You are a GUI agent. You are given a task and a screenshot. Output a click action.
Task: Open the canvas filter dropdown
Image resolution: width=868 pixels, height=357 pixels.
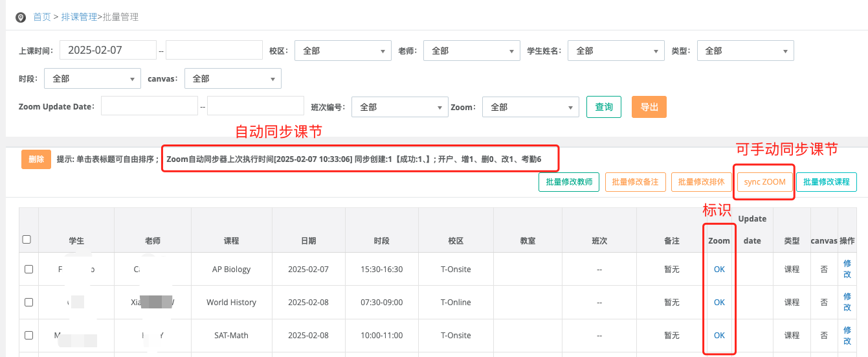(x=232, y=79)
